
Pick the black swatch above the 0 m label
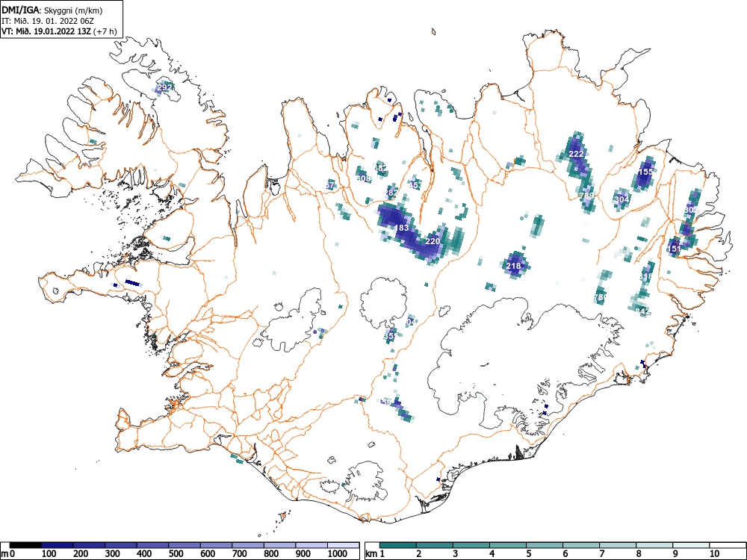tap(25, 545)
